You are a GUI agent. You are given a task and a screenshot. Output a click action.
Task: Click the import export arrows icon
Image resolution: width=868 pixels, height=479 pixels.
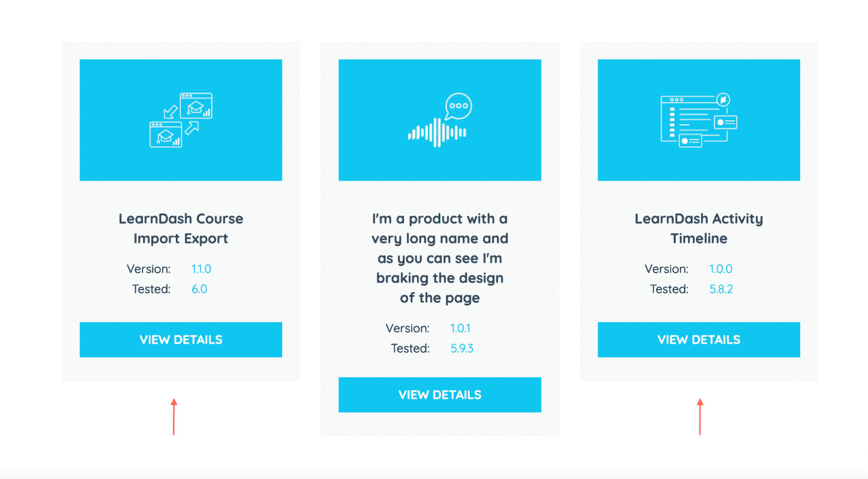pyautogui.click(x=181, y=120)
